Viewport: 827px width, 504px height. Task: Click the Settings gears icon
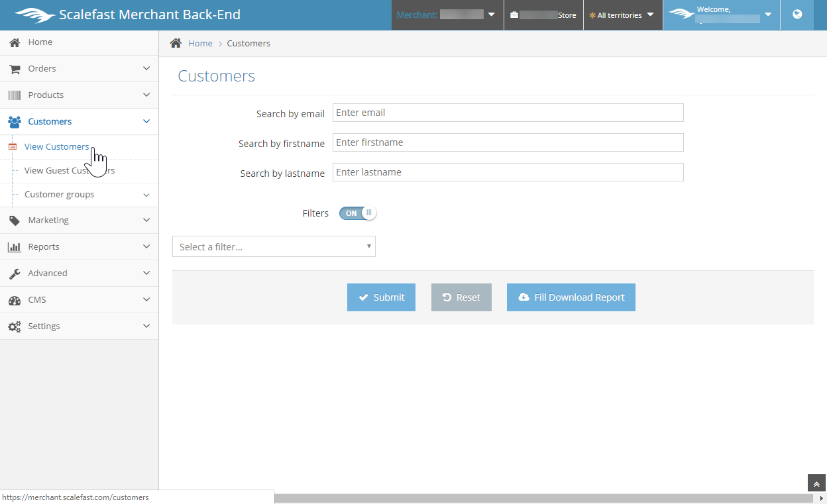click(x=15, y=327)
